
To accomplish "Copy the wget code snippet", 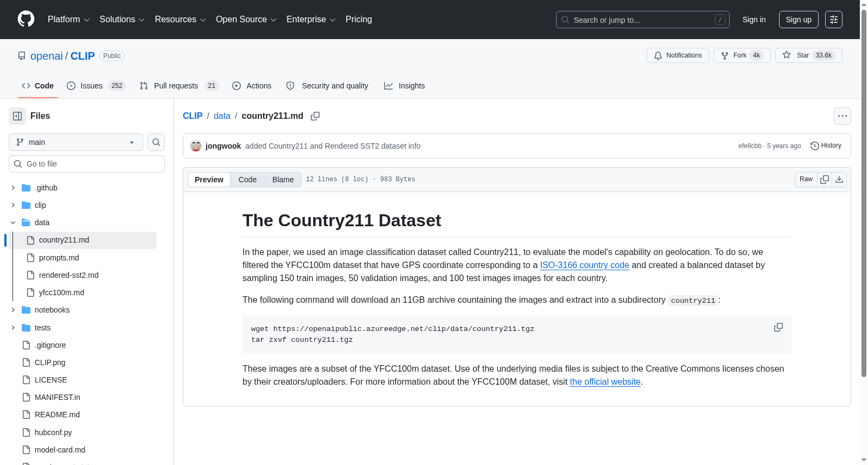I will (x=778, y=327).
